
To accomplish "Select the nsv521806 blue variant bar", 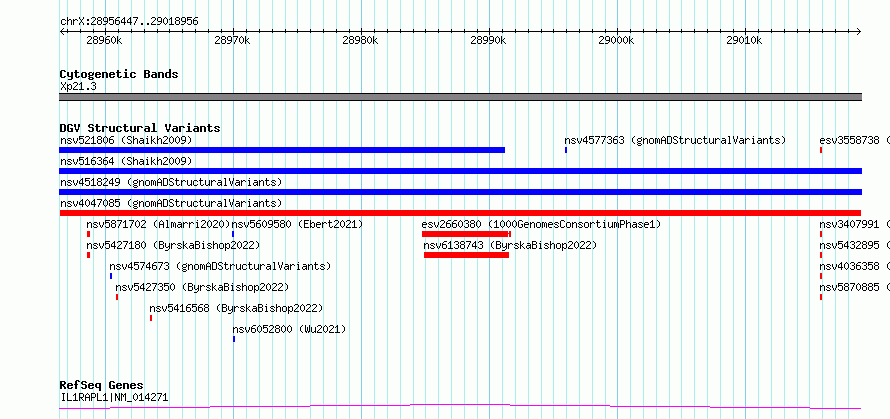I will pos(282,150).
